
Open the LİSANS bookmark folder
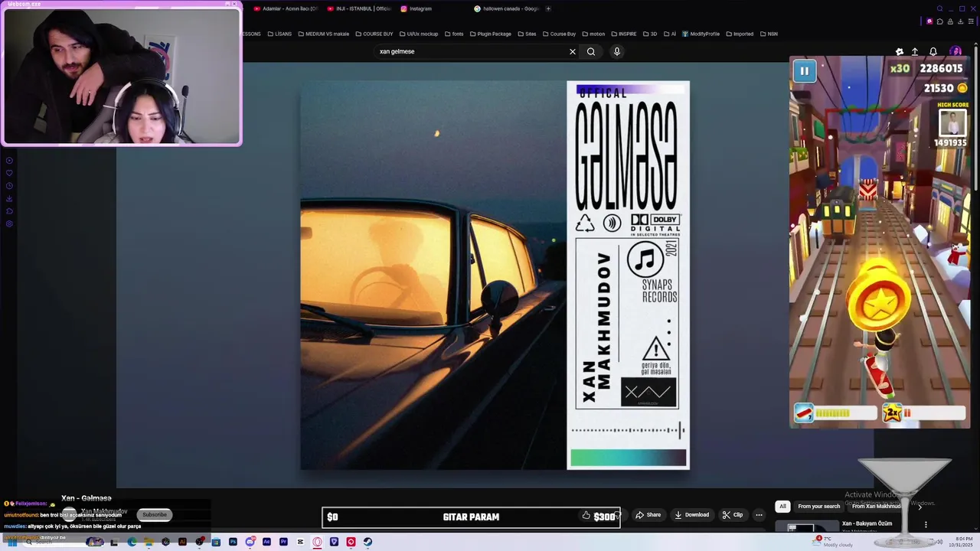tap(279, 34)
